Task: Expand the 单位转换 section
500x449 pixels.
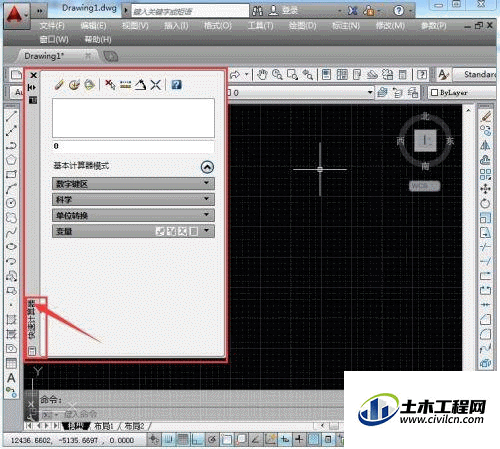Action: pyautogui.click(x=133, y=215)
